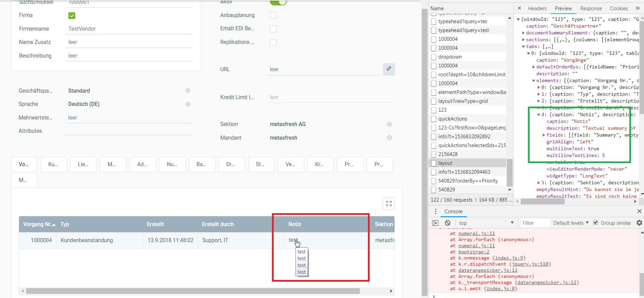The height and width of the screenshot is (298, 644).
Task: Toggle the console sidebar
Action: click(435, 223)
